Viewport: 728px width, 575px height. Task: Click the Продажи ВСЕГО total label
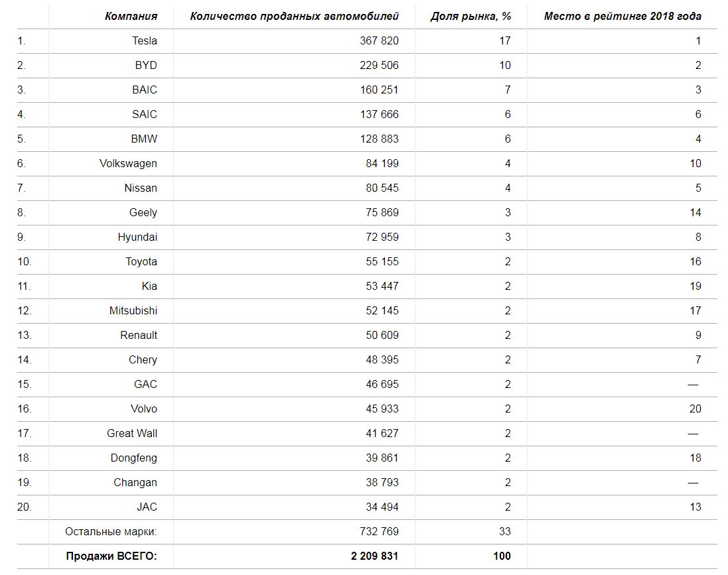tap(111, 556)
